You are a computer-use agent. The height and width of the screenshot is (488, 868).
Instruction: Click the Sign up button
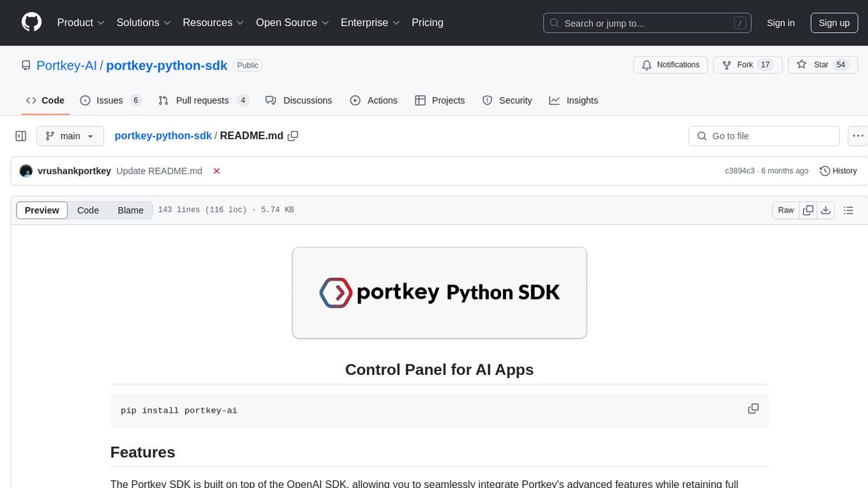[x=834, y=23]
